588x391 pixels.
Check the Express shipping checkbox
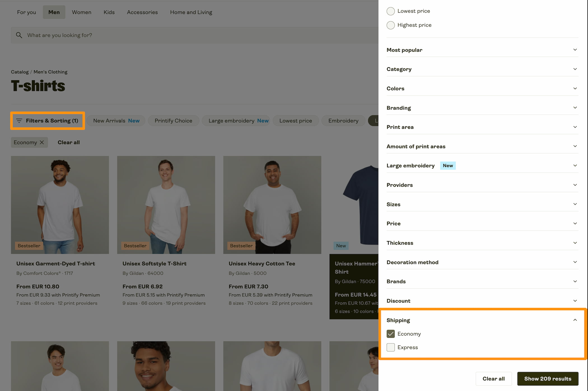391,347
